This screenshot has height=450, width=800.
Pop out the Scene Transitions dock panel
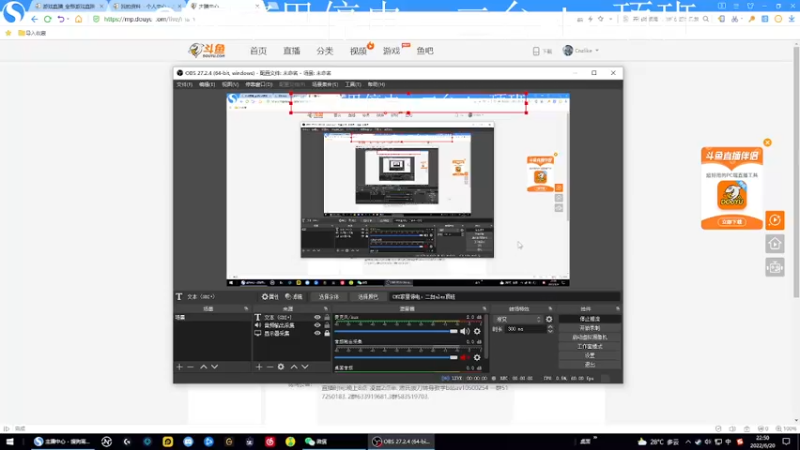550,309
